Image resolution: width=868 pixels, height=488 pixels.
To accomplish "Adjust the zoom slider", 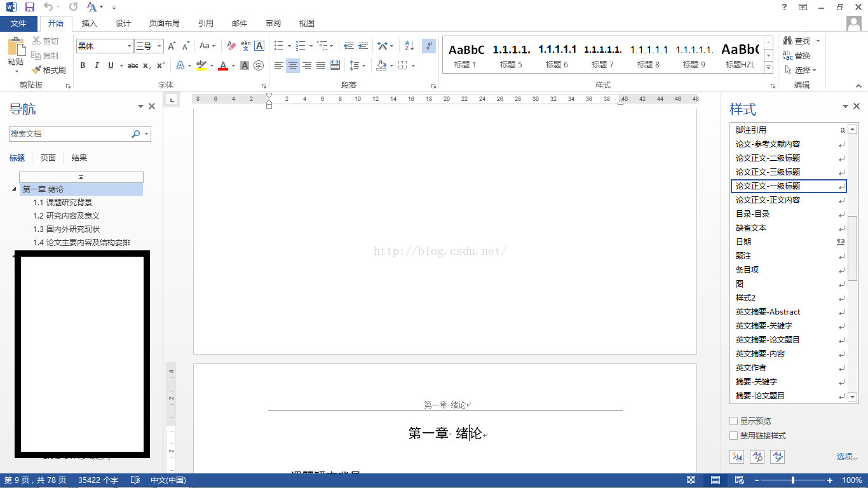I will (x=794, y=480).
